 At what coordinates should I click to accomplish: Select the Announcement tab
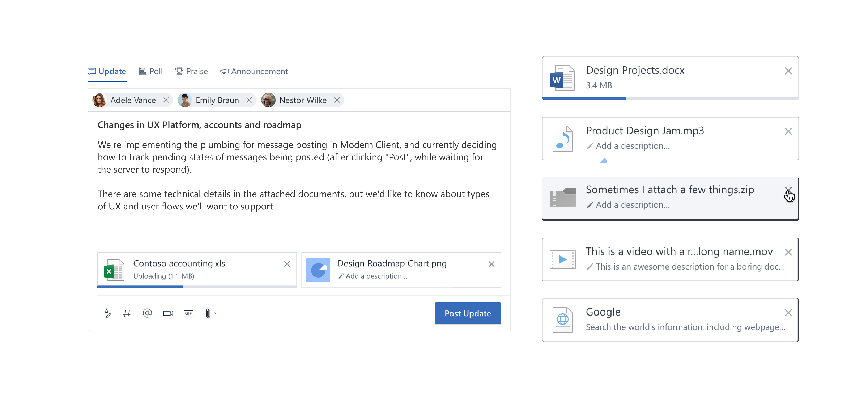click(254, 71)
